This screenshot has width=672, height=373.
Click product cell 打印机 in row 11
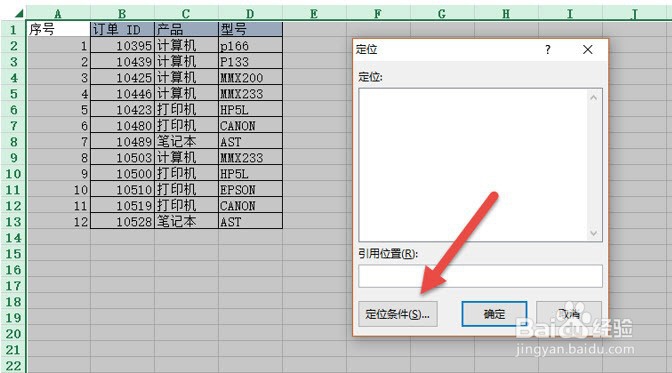pyautogui.click(x=186, y=190)
